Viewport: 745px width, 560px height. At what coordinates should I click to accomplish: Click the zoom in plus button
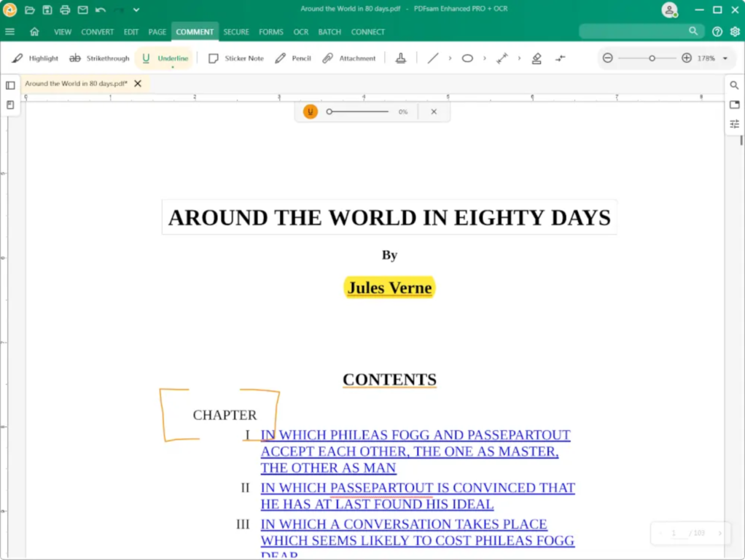pos(686,58)
